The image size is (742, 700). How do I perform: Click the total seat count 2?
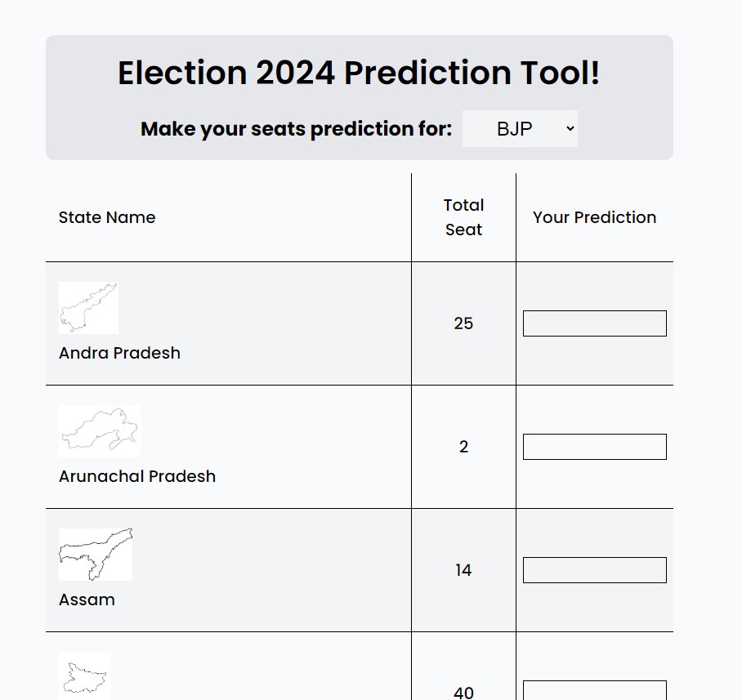pyautogui.click(x=463, y=447)
